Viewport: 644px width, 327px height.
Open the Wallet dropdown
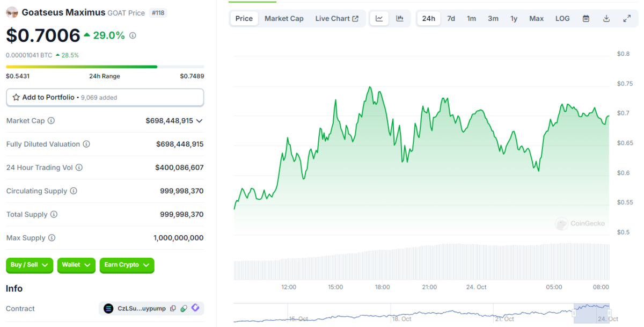point(76,265)
